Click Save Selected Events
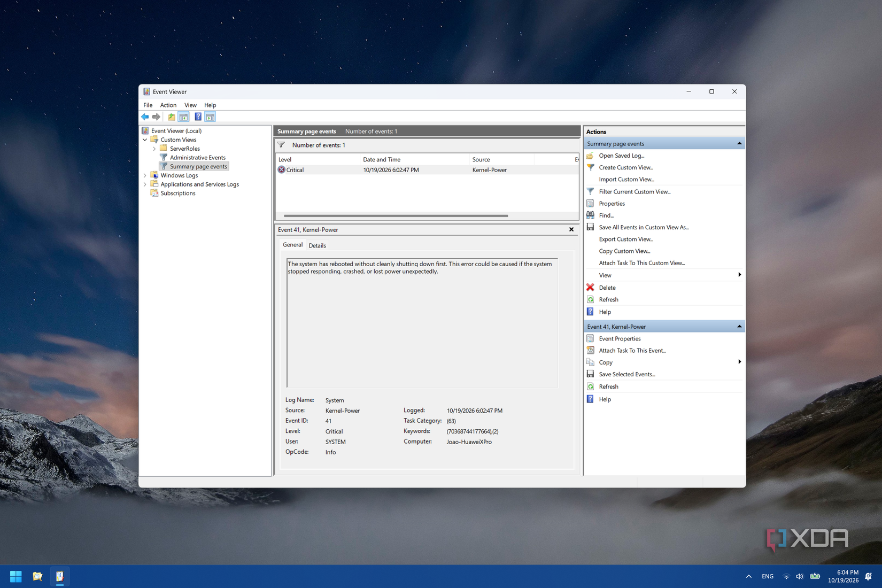 pyautogui.click(x=626, y=374)
